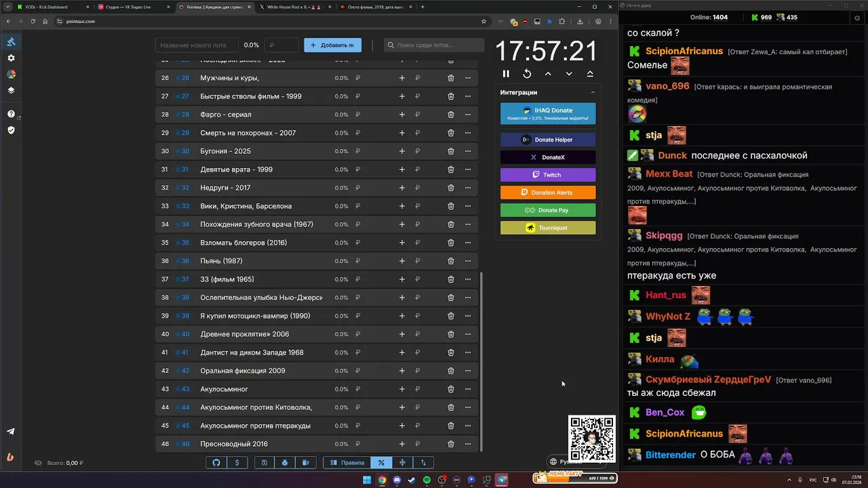This screenshot has width=868, height=488.
Task: Toggle the sort arrows toolbar button
Action: point(424,463)
